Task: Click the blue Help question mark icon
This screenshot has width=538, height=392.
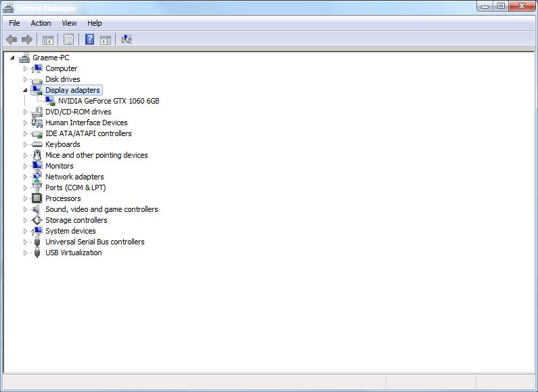Action: pyautogui.click(x=89, y=39)
